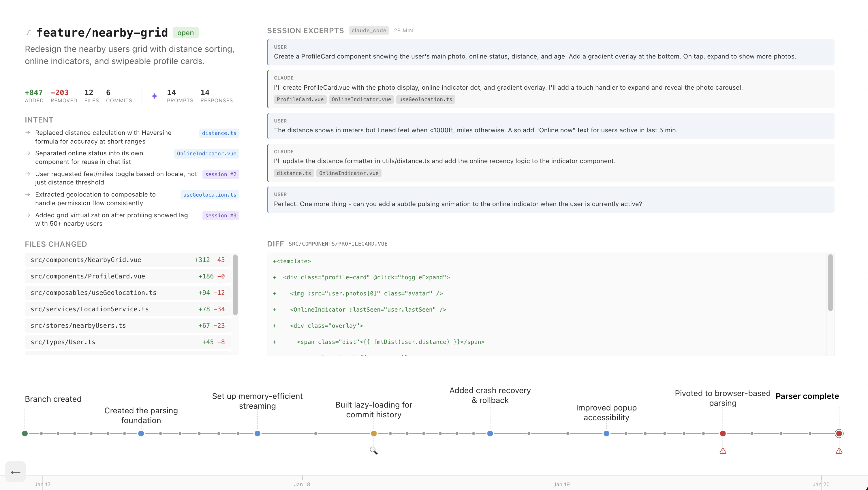Select the Parser complete end marker

(839, 434)
